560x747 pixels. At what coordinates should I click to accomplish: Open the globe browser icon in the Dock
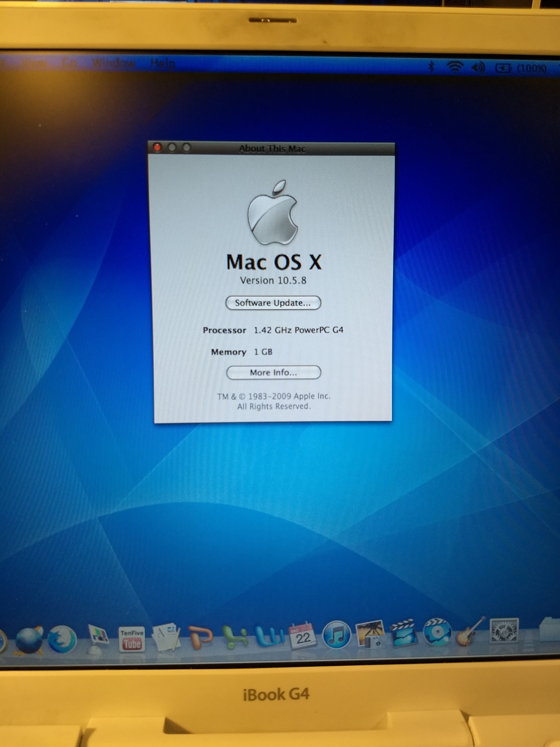(x=29, y=641)
